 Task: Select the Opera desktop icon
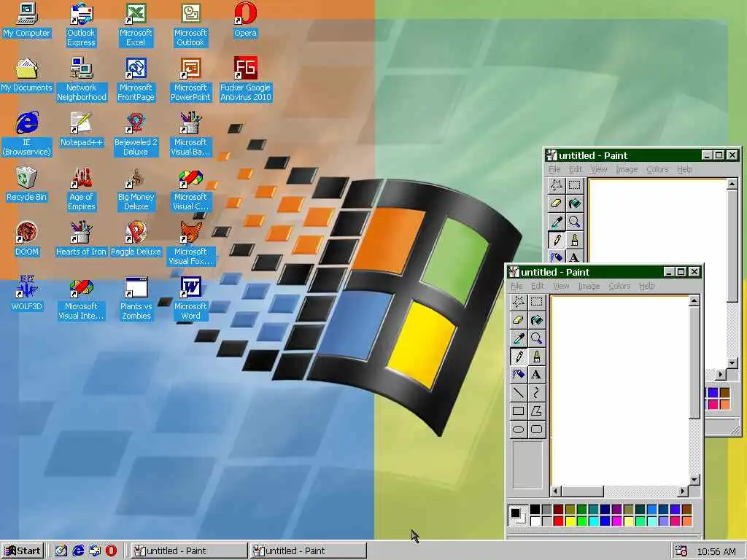click(x=245, y=20)
